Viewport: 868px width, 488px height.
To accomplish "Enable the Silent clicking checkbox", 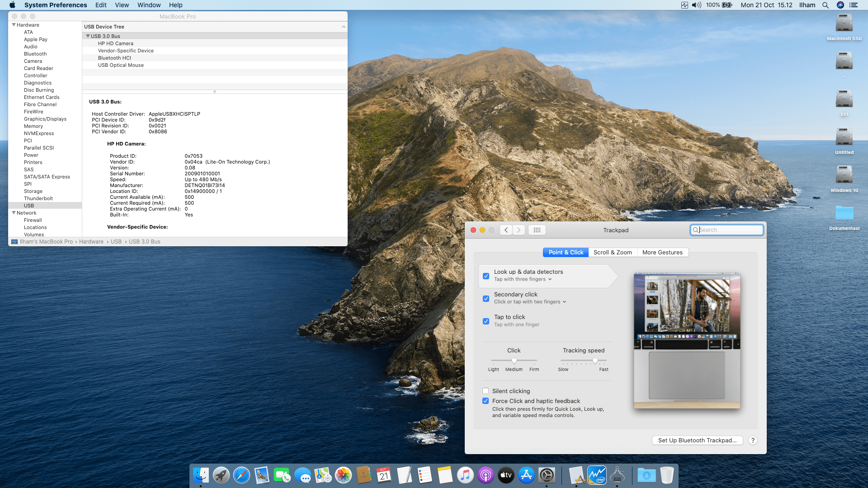I will tap(486, 391).
